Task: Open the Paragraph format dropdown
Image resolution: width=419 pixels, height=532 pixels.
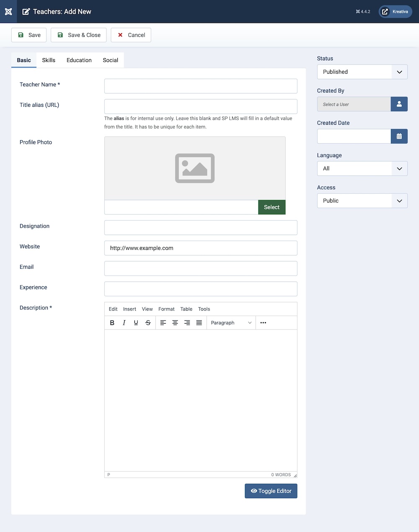Action: [231, 323]
